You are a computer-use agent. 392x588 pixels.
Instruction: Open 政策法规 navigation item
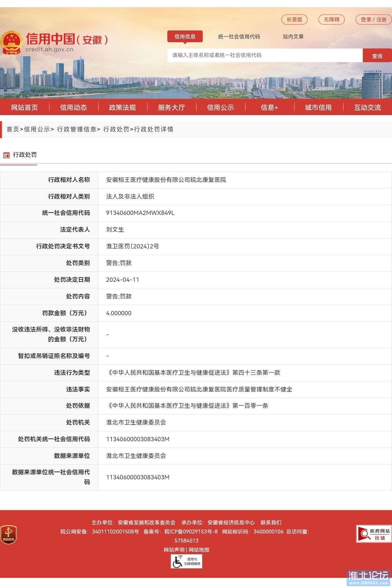click(122, 108)
